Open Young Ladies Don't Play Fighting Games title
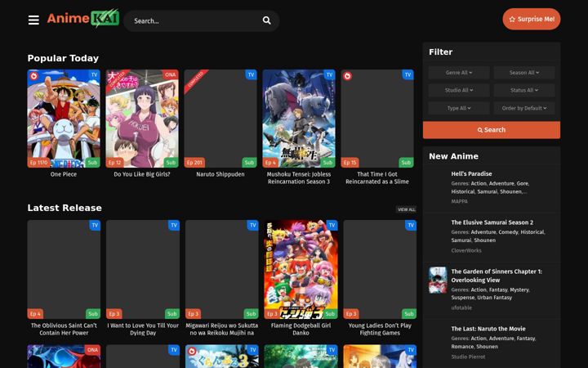Viewport: 588px width, 368px height. (380, 330)
